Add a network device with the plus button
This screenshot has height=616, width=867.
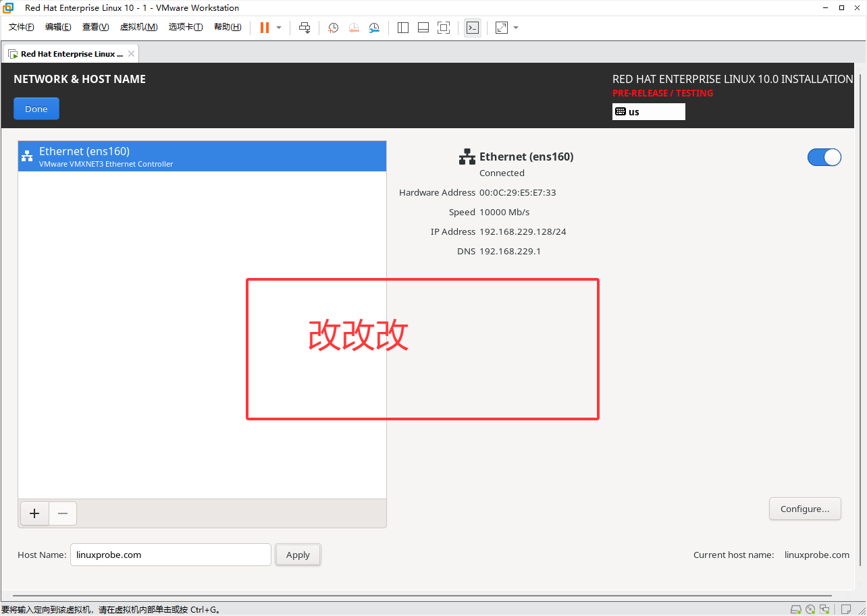coord(34,513)
